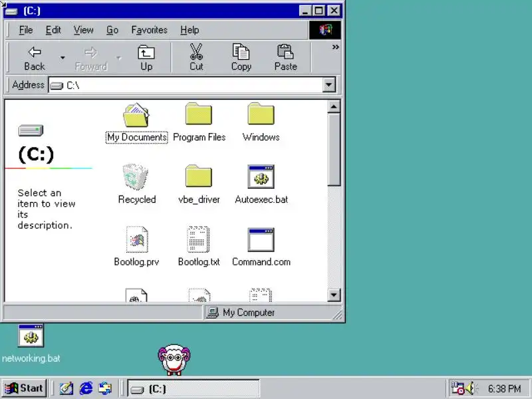Click the (C:) drive icon in left panel
This screenshot has width=532, height=399.
coord(31,130)
